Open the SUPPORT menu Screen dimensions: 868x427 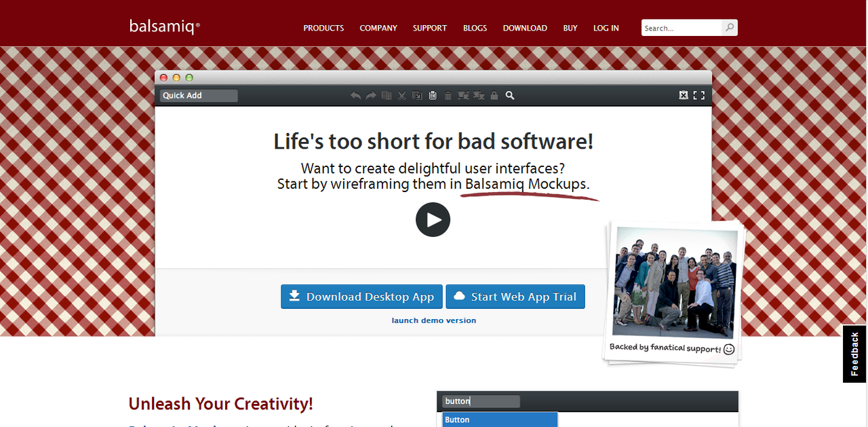(x=430, y=29)
